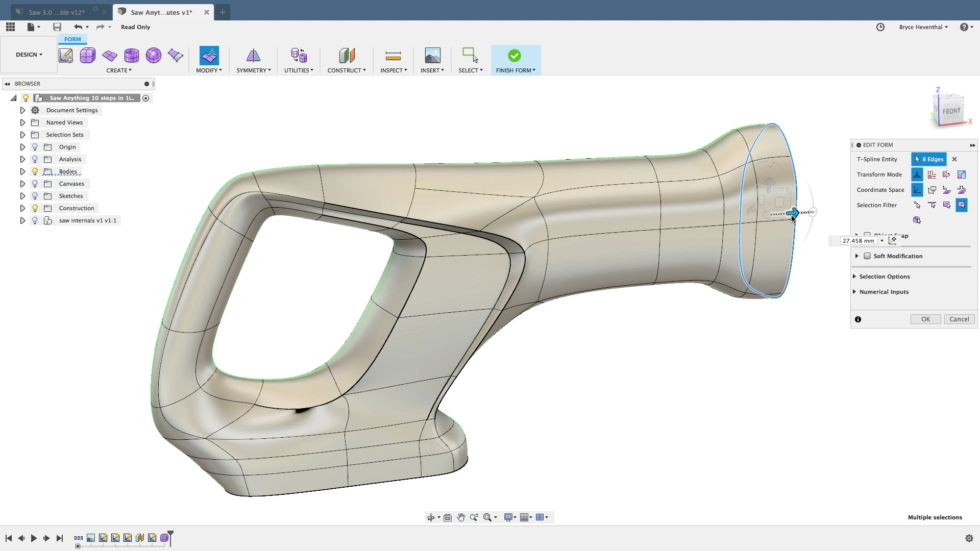Click the Construct offset plane icon
Image resolution: width=980 pixels, height=551 pixels.
coord(347,55)
